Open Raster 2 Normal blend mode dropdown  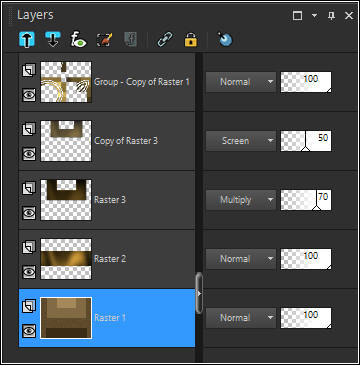click(241, 259)
